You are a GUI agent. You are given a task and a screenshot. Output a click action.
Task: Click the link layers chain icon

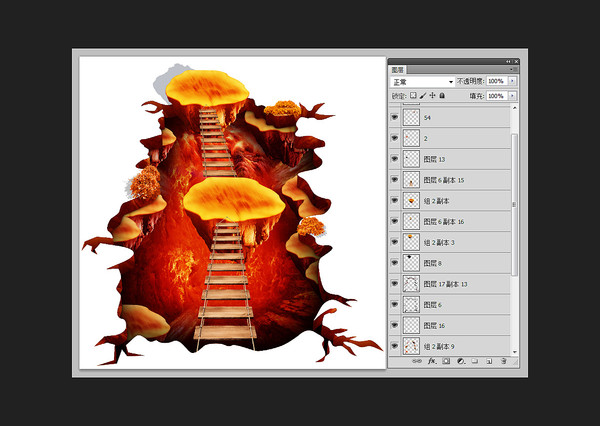point(417,361)
